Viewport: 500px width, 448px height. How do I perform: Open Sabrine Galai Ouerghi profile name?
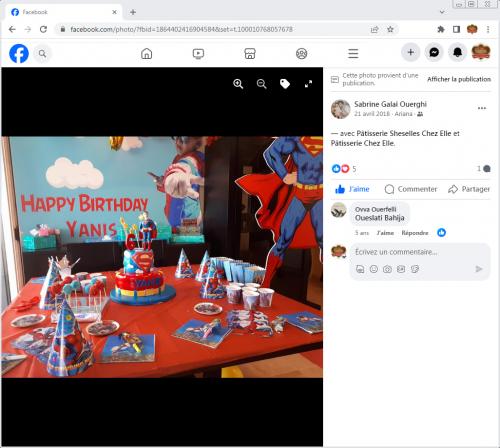(390, 104)
